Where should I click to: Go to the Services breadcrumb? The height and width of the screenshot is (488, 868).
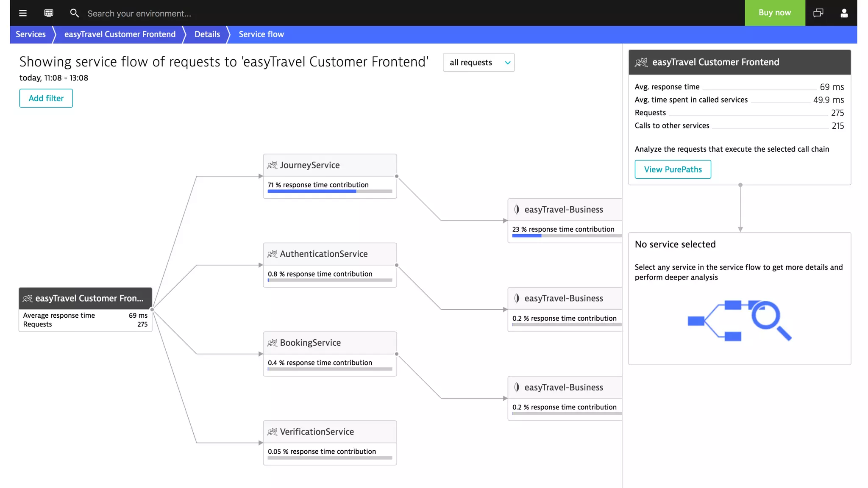[31, 34]
